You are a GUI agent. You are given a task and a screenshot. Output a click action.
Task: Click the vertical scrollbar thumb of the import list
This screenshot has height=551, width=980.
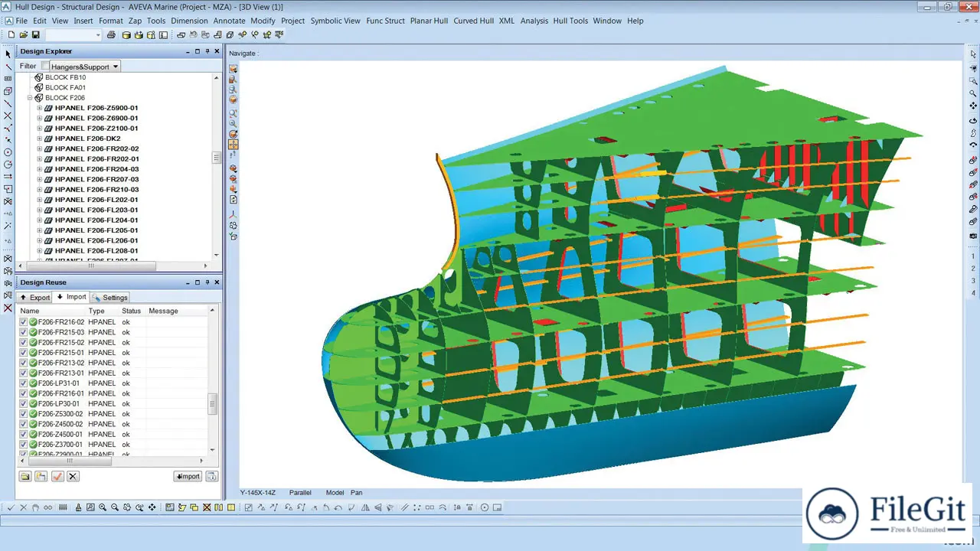tap(213, 404)
